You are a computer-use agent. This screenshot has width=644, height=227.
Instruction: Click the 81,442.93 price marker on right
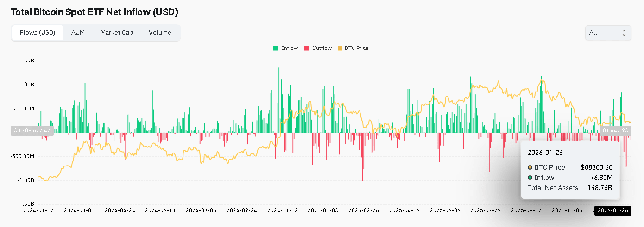[615, 131]
